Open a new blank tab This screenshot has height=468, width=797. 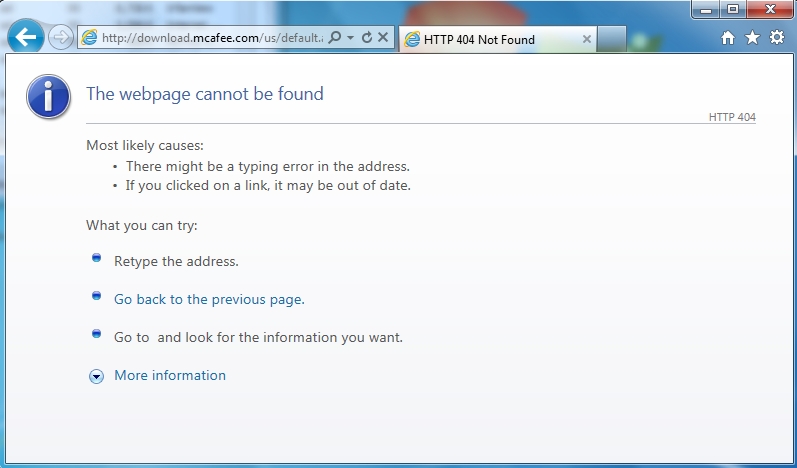pos(611,39)
